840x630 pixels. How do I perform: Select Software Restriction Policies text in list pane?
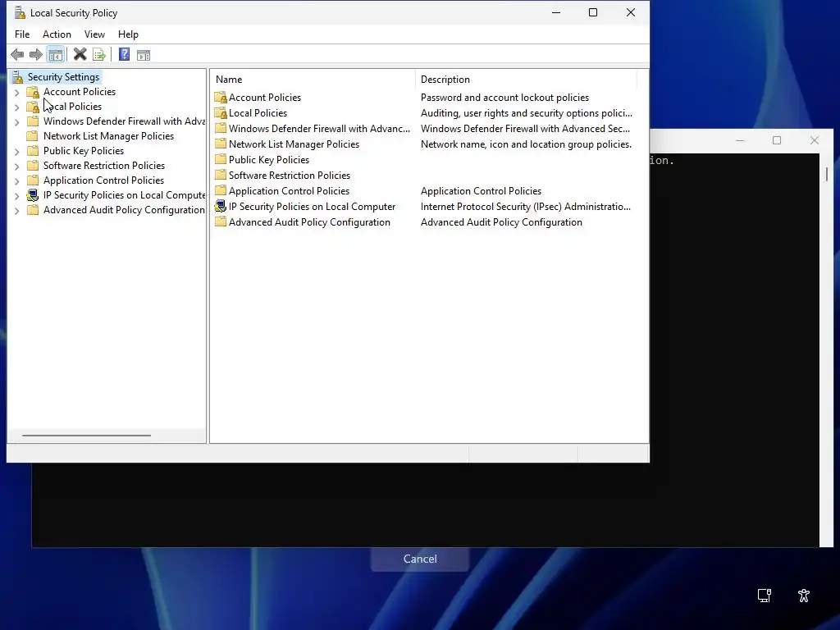point(290,176)
